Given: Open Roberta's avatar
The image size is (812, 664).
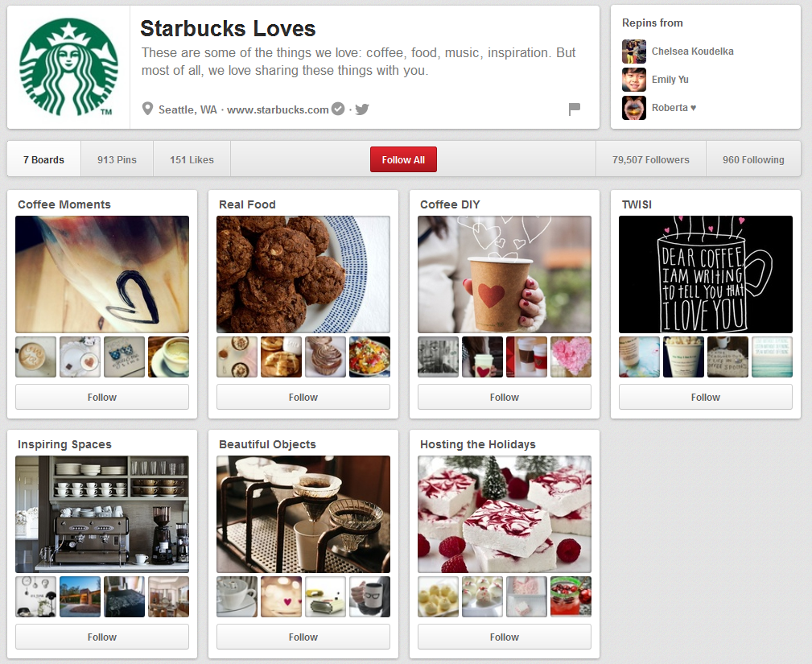Looking at the screenshot, I should click(634, 108).
